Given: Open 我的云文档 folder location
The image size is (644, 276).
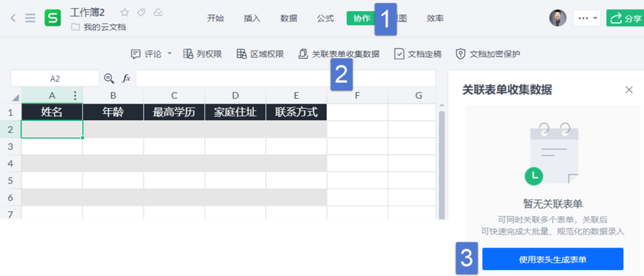Looking at the screenshot, I should (x=98, y=27).
